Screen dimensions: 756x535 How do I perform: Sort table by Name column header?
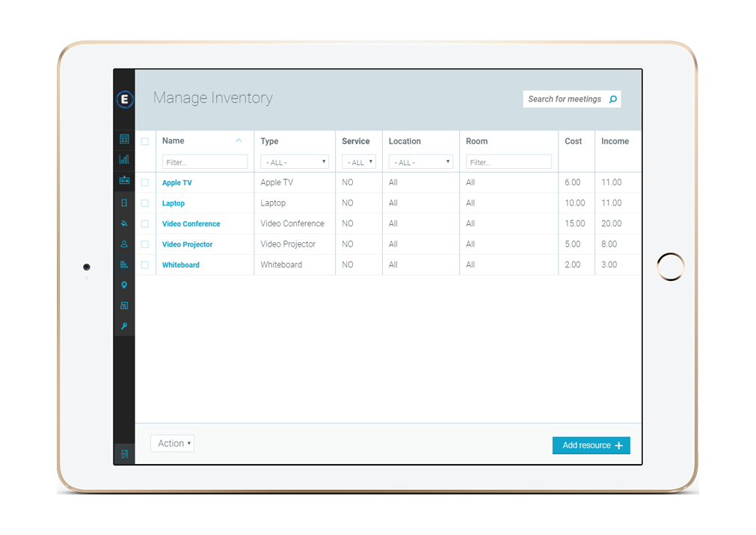[173, 140]
